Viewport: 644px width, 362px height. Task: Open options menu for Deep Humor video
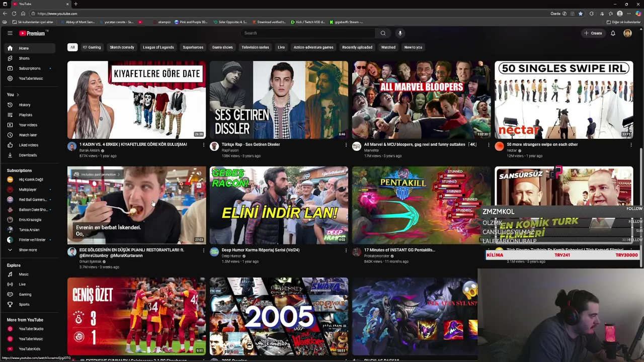point(346,250)
